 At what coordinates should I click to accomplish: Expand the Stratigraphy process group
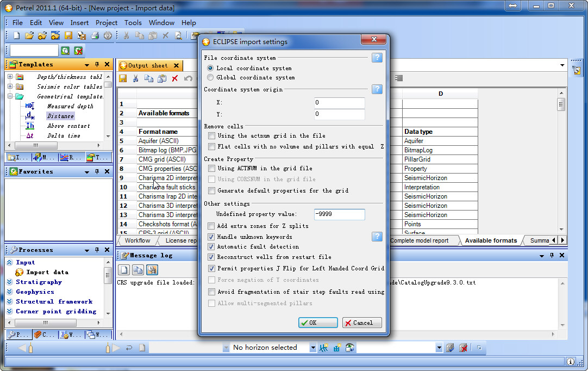10,282
